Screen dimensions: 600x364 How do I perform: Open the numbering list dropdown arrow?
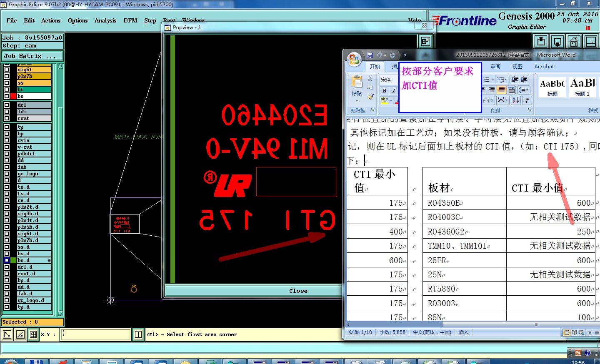(x=493, y=79)
